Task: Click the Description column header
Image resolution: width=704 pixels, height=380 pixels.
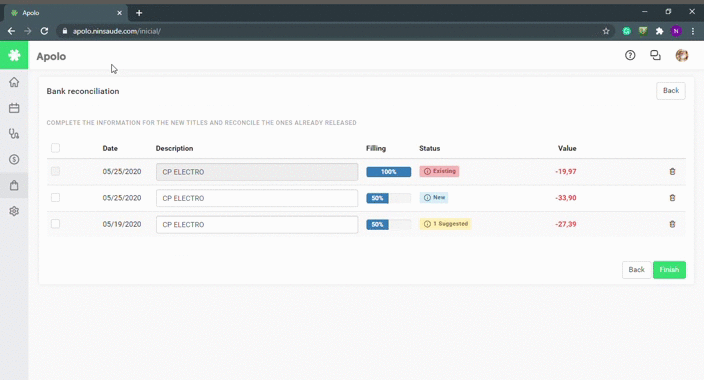Action: 174,148
